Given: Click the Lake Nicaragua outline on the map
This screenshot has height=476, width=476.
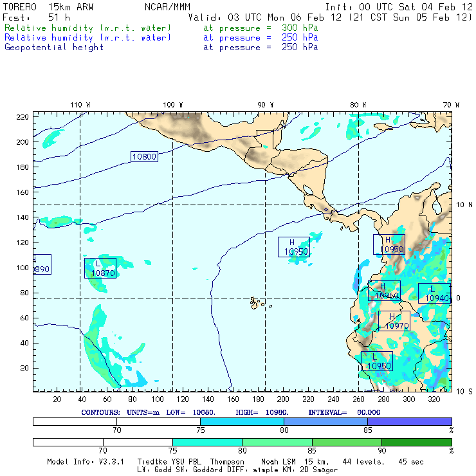Looking at the screenshot, I should 308,190.
